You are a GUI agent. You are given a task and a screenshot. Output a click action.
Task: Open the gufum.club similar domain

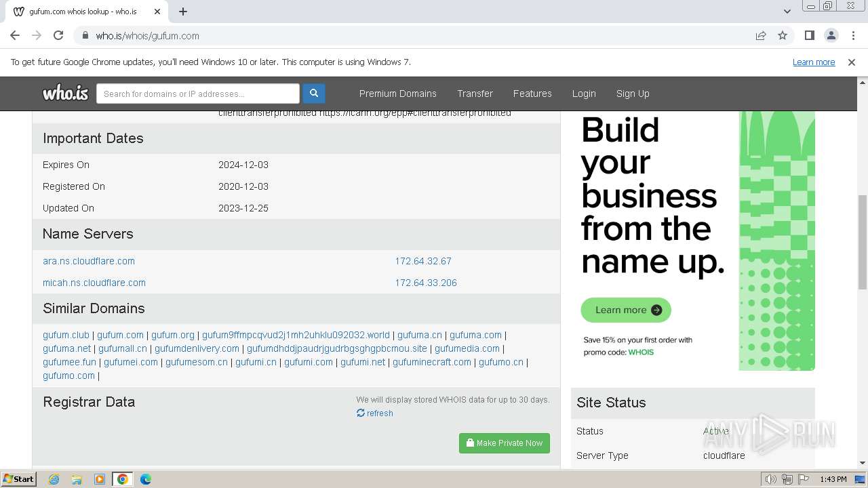pos(66,335)
